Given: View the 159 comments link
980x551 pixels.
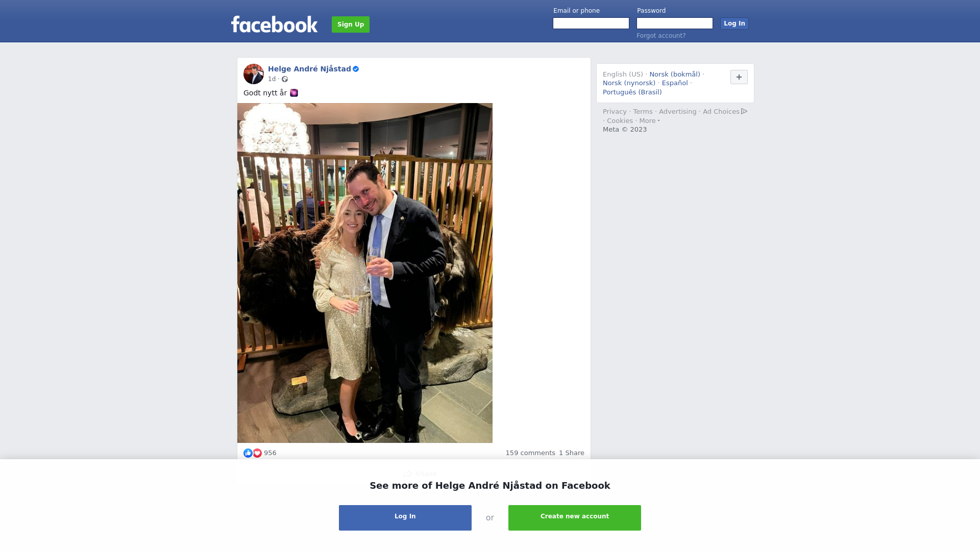Looking at the screenshot, I should [530, 453].
